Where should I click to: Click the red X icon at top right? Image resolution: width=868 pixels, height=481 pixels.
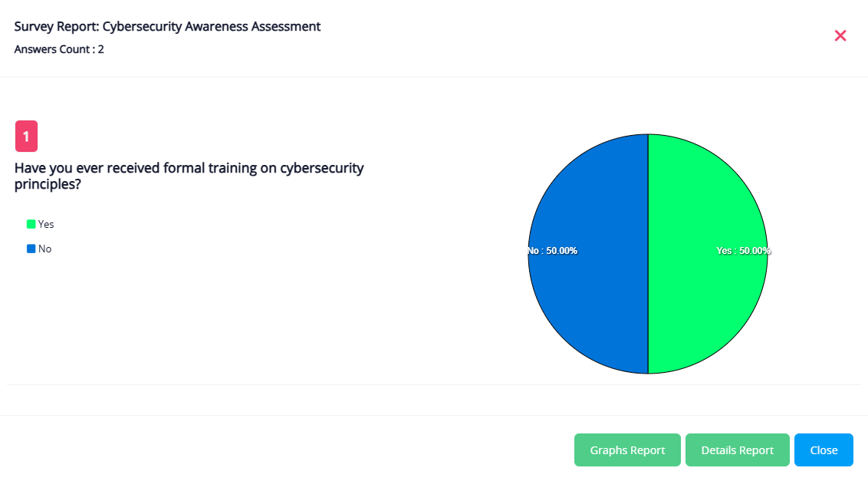840,35
